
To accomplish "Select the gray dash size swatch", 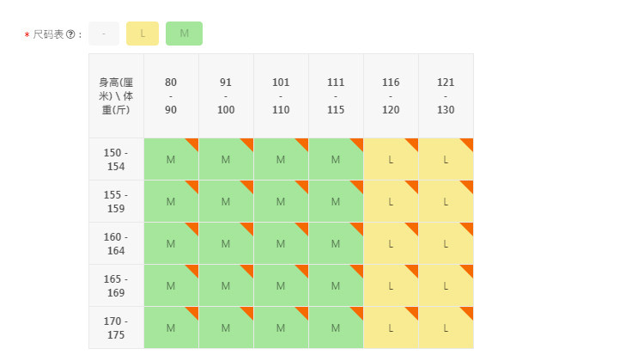I will (104, 34).
